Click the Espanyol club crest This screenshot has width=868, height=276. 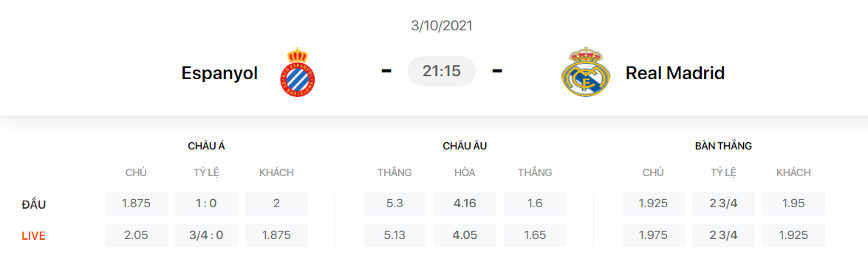(297, 73)
